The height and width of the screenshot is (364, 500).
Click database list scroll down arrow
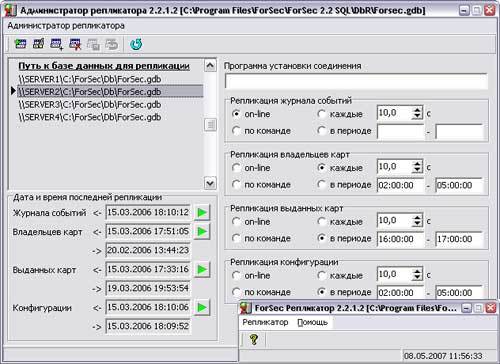point(210,183)
